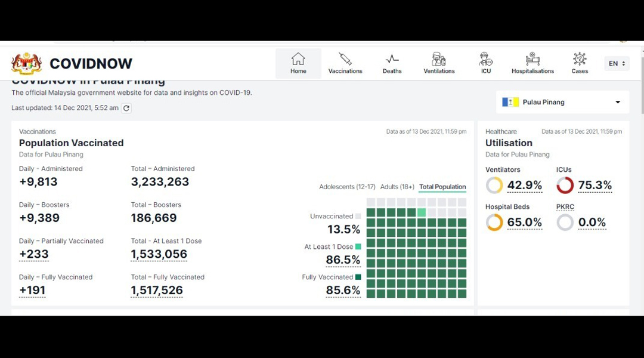Refresh data with the reload icon

(x=126, y=108)
